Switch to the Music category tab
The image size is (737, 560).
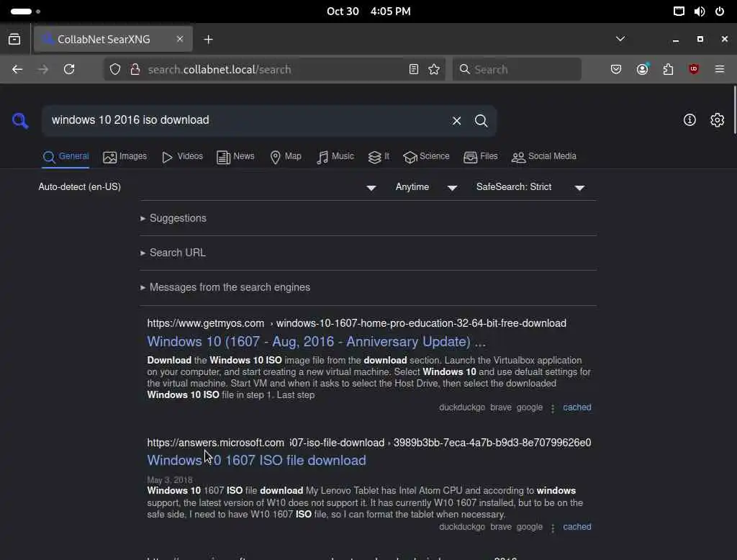coord(335,157)
